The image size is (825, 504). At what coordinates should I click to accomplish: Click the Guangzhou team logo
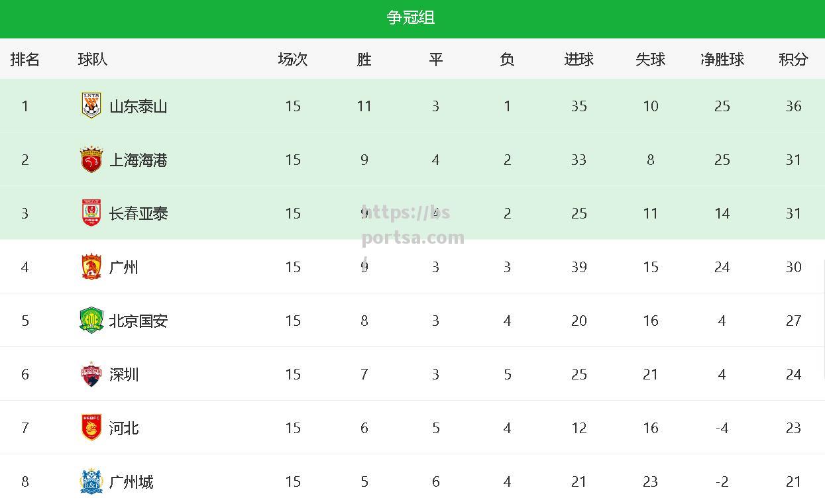[x=91, y=267]
